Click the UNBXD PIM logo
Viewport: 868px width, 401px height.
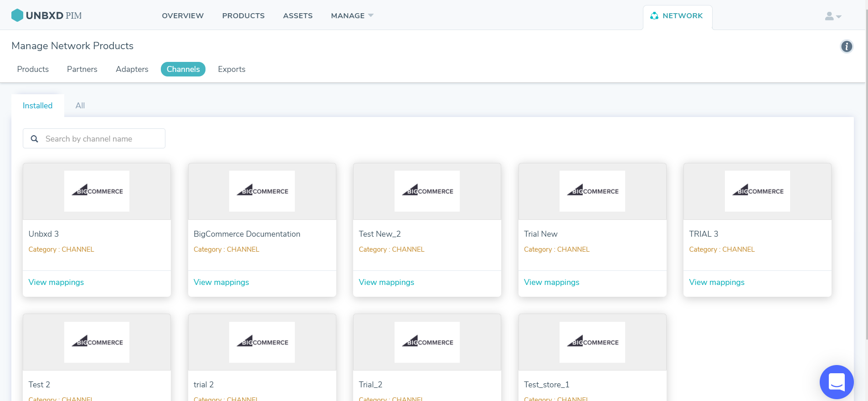[x=46, y=15]
